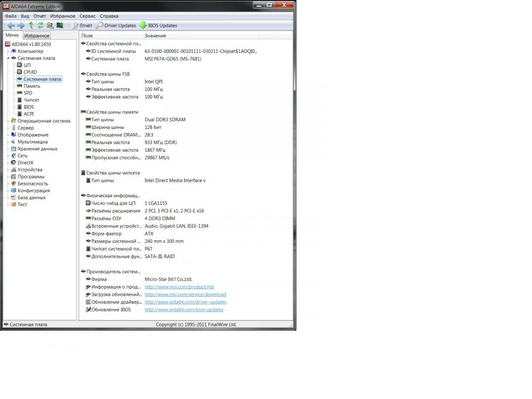Open the aida64.com/driver-updates link
The width and height of the screenshot is (532, 399).
[x=185, y=302]
